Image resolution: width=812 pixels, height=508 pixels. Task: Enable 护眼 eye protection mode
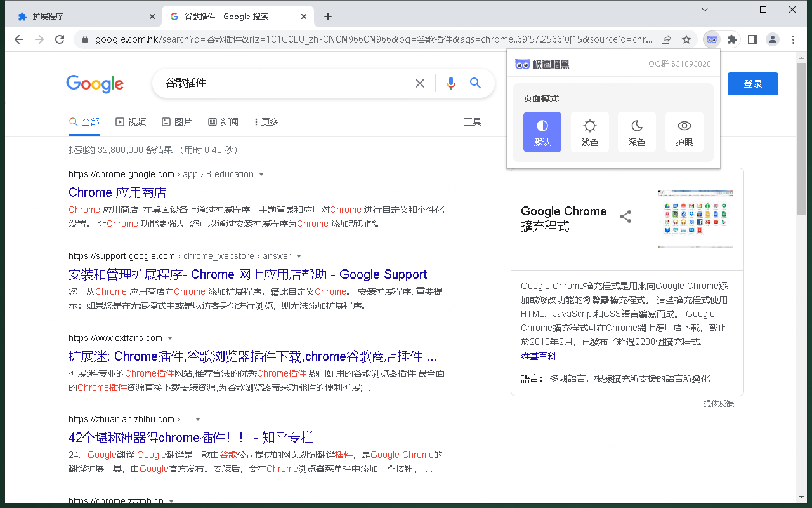684,131
